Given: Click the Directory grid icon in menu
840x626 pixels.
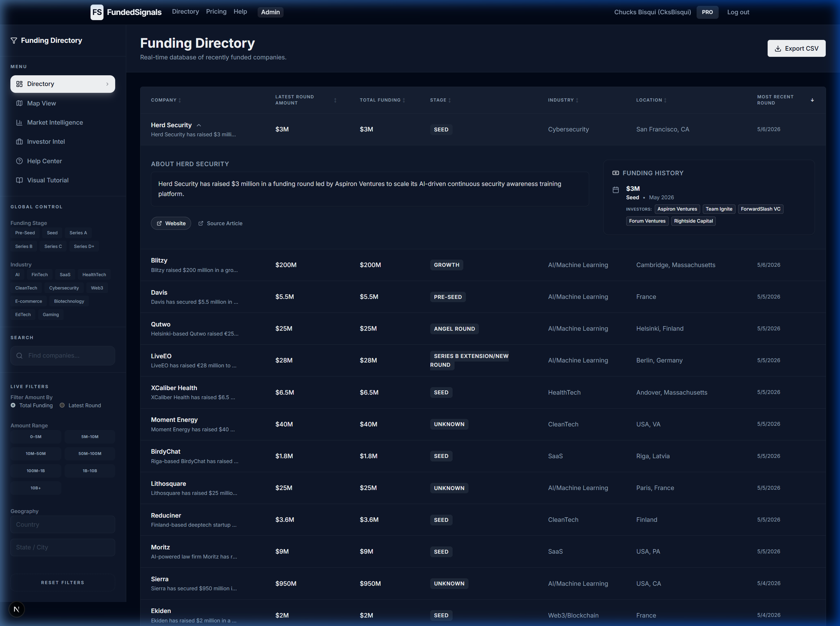Looking at the screenshot, I should coord(19,84).
